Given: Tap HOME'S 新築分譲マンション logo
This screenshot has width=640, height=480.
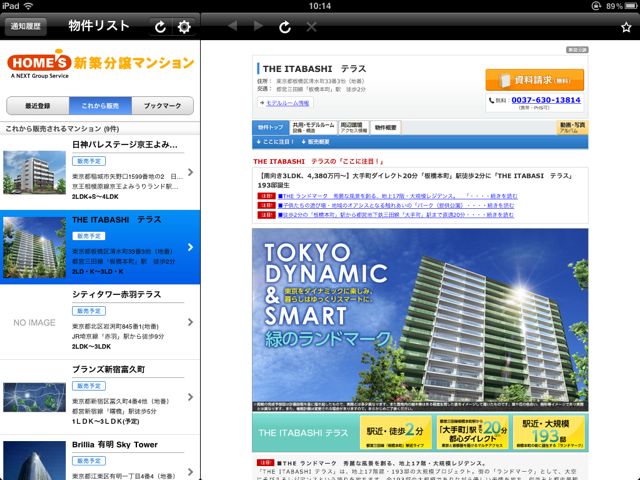Looking at the screenshot, I should tap(100, 64).
